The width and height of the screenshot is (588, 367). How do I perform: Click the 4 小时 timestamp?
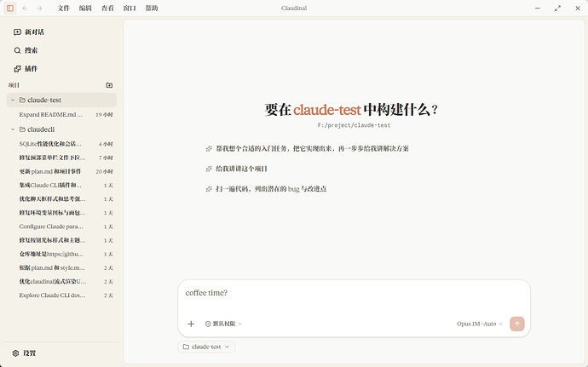click(106, 144)
